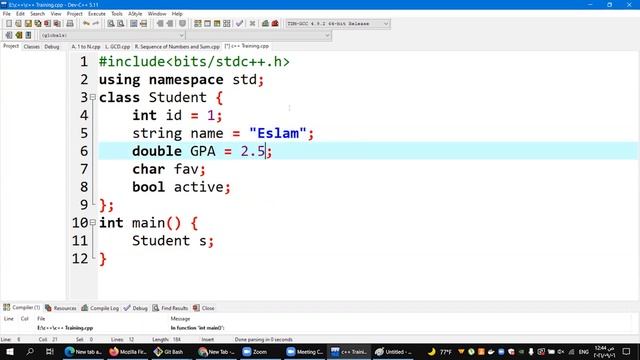The height and width of the screenshot is (360, 640).
Task: Open the 'A. 1 to N.cpp' editor tab
Action: tap(86, 47)
